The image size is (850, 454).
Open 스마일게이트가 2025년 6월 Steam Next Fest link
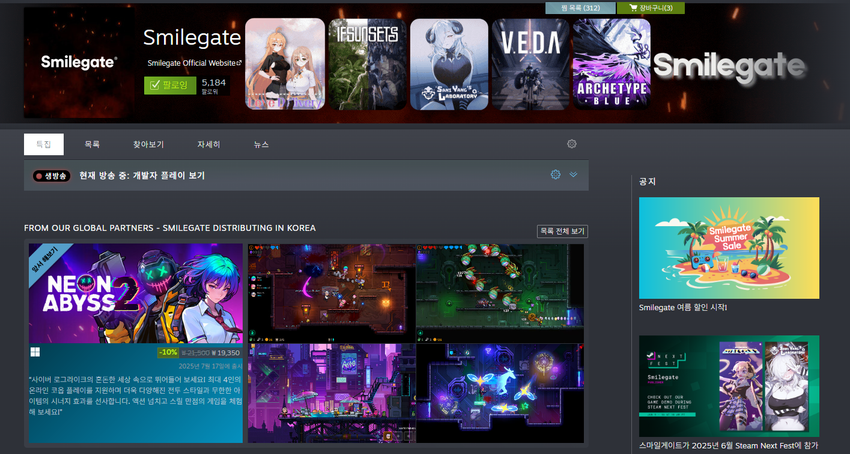[729, 446]
